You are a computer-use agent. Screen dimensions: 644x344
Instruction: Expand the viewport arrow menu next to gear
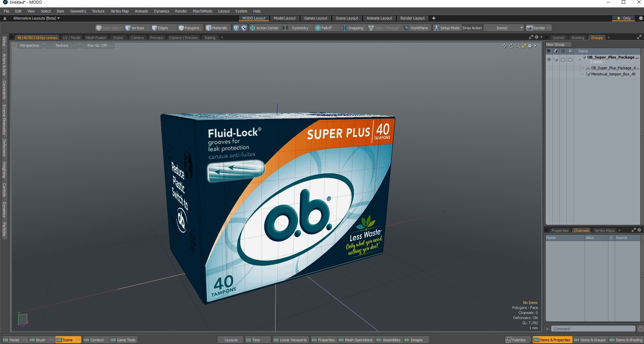pos(535,46)
